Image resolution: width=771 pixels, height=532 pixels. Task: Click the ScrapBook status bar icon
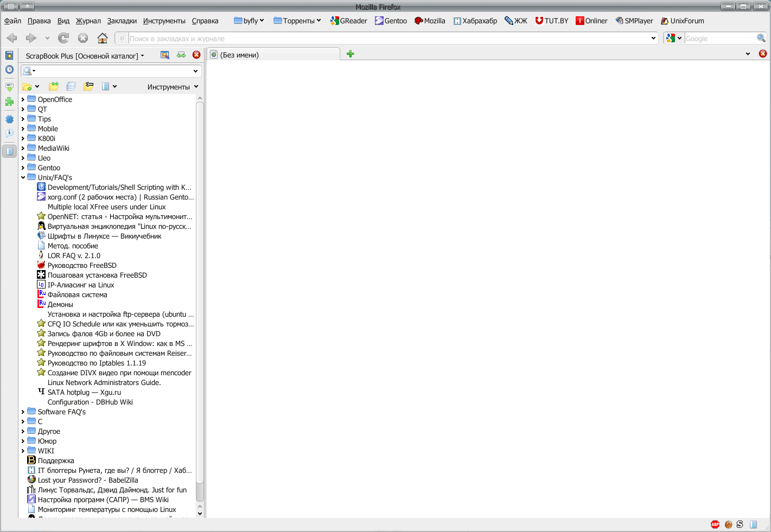pos(753,524)
